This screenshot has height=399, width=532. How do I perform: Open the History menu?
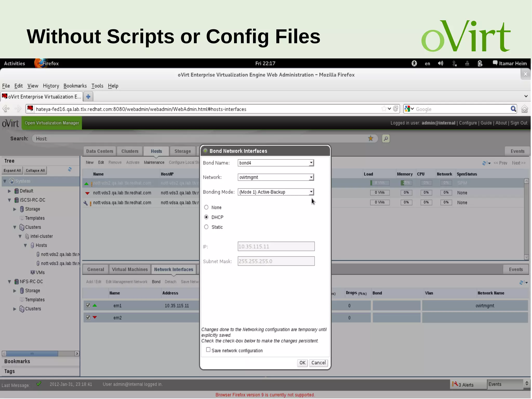click(51, 86)
